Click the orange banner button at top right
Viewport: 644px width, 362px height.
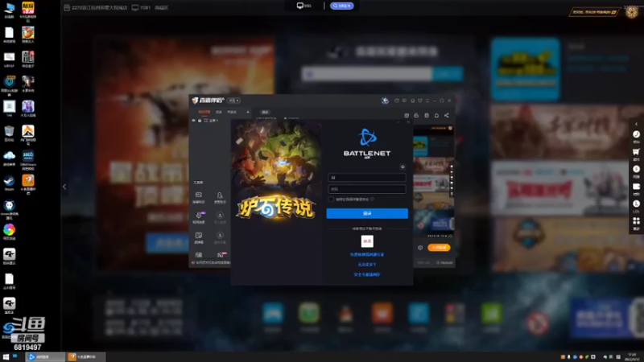tap(594, 12)
